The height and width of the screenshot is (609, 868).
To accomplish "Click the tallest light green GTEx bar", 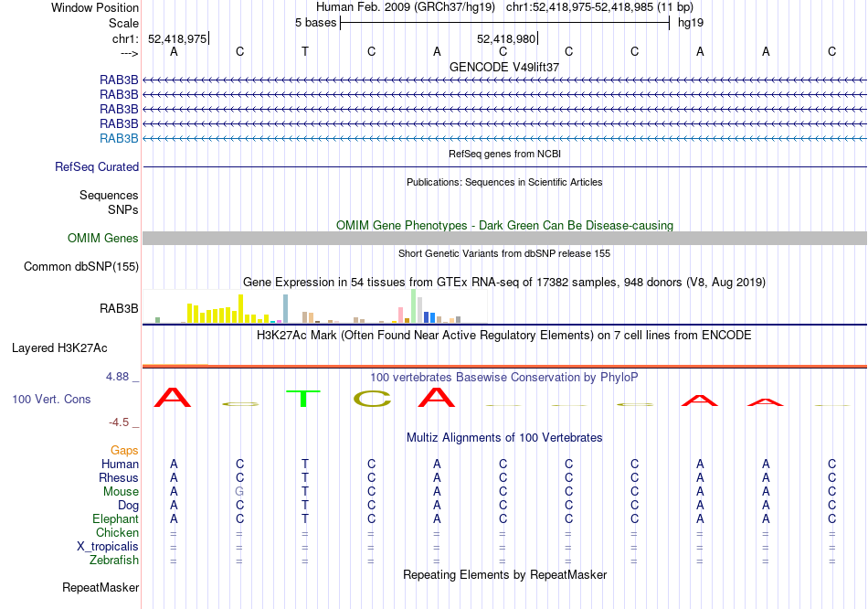I will pos(414,306).
